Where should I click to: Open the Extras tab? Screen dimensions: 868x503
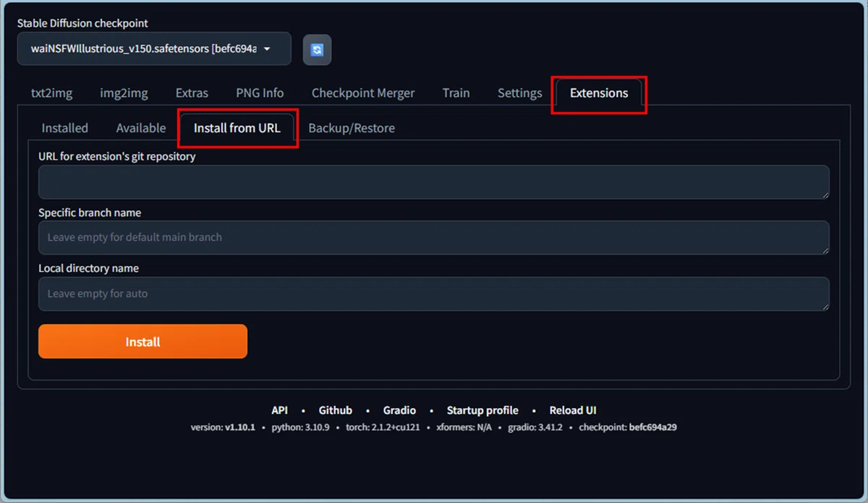click(x=192, y=93)
